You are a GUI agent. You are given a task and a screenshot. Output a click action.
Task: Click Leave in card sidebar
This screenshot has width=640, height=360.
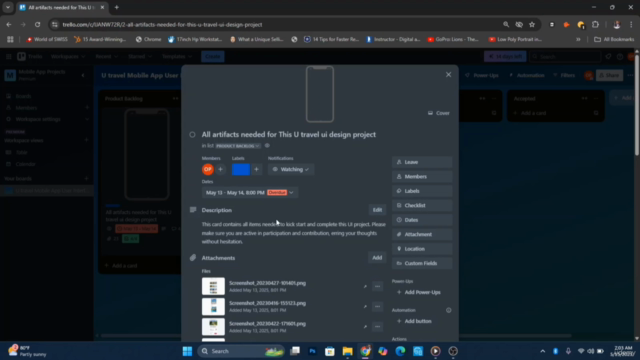coord(422,162)
